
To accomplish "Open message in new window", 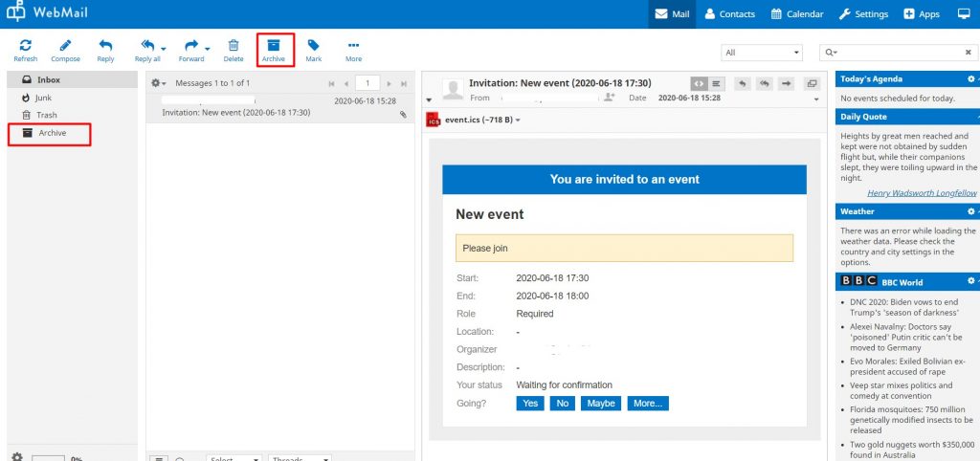I will pyautogui.click(x=813, y=83).
